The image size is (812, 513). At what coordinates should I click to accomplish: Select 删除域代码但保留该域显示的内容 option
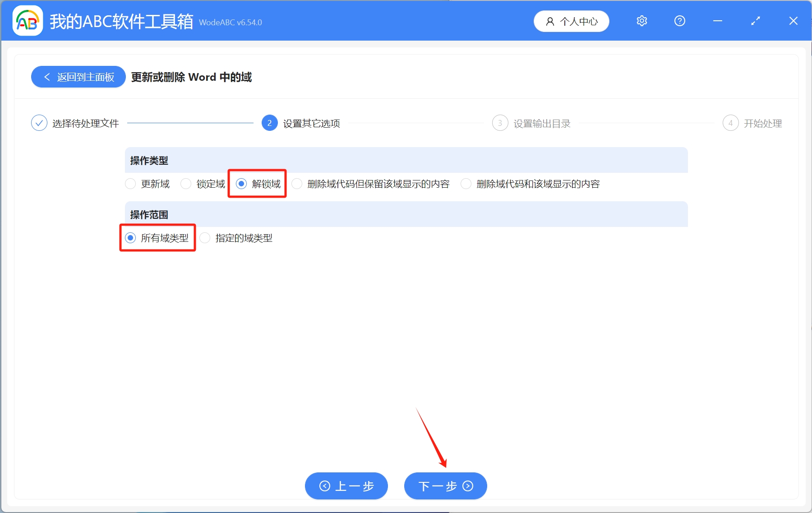297,184
